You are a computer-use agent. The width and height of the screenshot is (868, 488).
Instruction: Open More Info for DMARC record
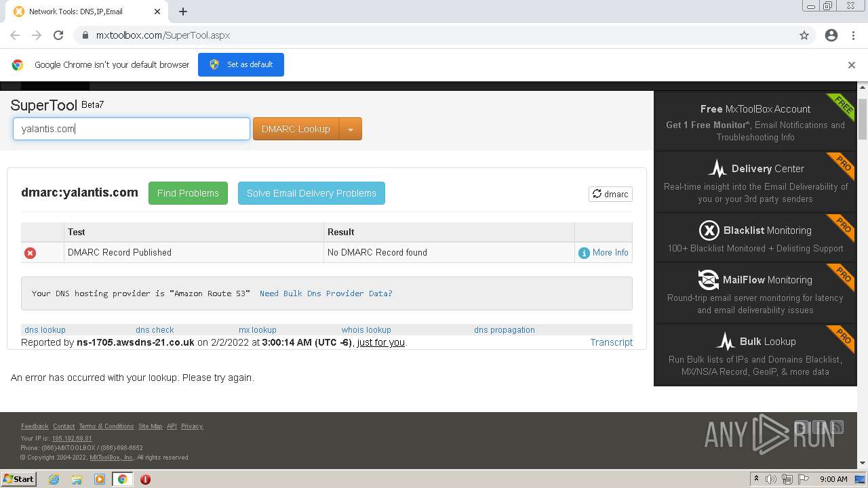click(x=604, y=252)
